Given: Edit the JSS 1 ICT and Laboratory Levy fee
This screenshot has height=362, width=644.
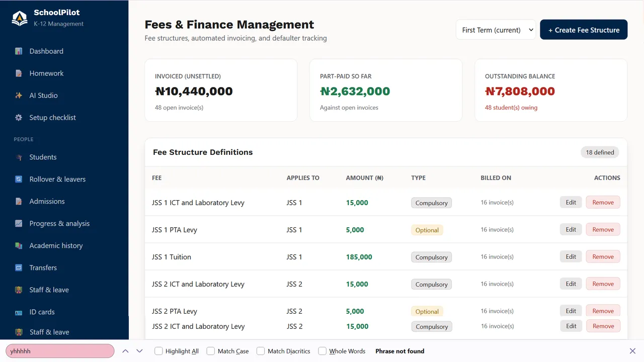Looking at the screenshot, I should pyautogui.click(x=571, y=203).
